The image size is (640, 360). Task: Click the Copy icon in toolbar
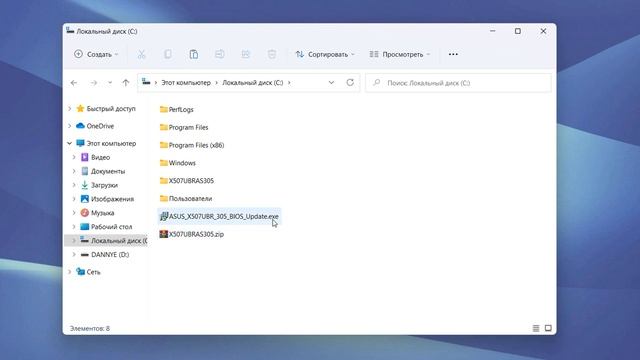168,54
